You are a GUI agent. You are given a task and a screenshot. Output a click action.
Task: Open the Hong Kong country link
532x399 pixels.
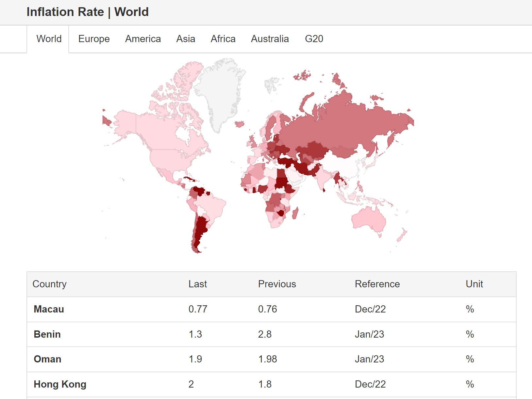coord(60,384)
